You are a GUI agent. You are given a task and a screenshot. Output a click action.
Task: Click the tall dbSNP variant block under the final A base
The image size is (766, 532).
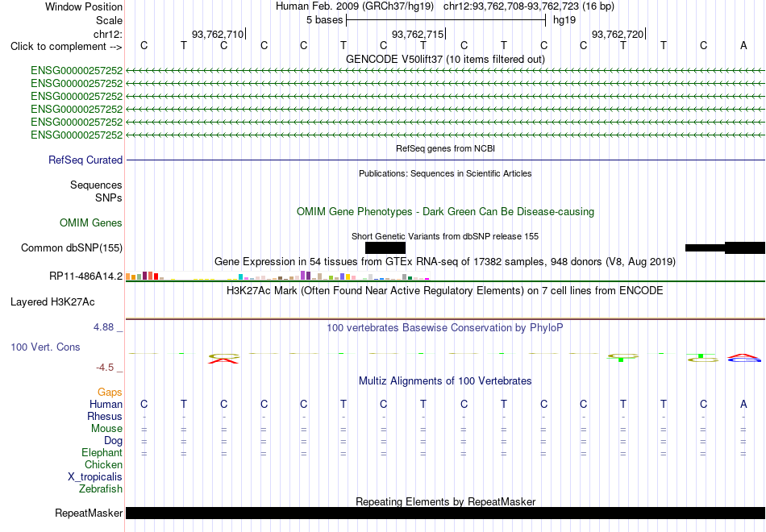coord(745,247)
